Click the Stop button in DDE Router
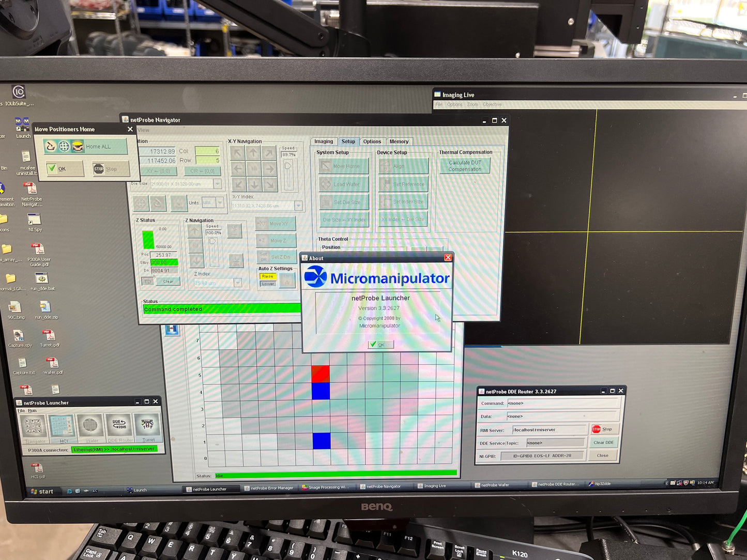 (603, 429)
